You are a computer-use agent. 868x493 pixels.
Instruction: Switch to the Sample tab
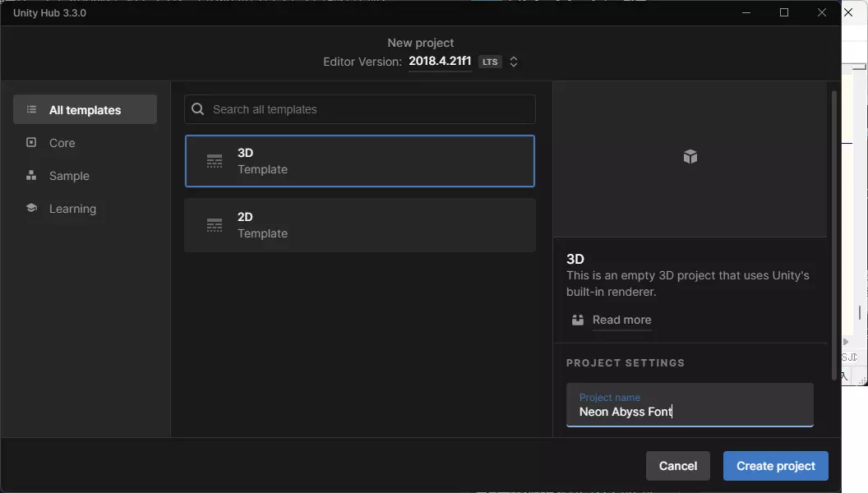[x=69, y=176]
